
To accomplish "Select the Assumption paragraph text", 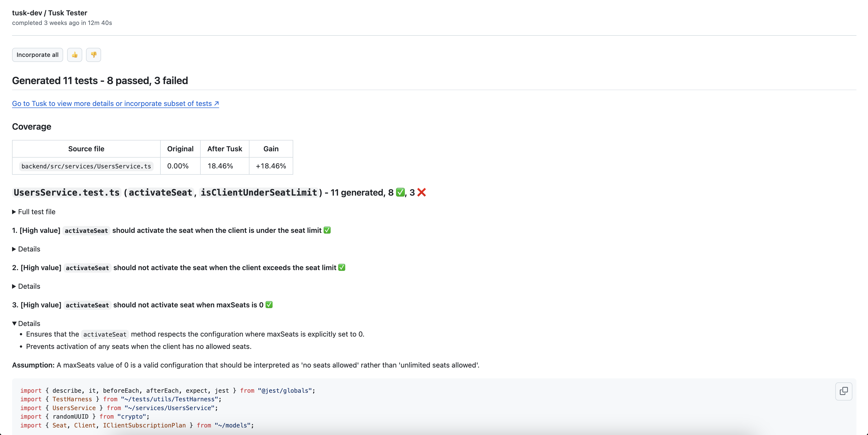I will 246,365.
